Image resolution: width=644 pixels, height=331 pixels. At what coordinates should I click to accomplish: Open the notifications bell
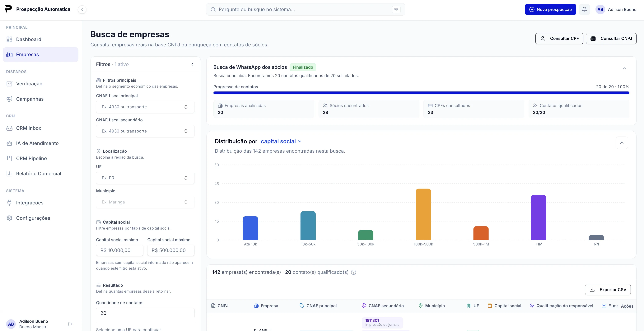point(584,10)
